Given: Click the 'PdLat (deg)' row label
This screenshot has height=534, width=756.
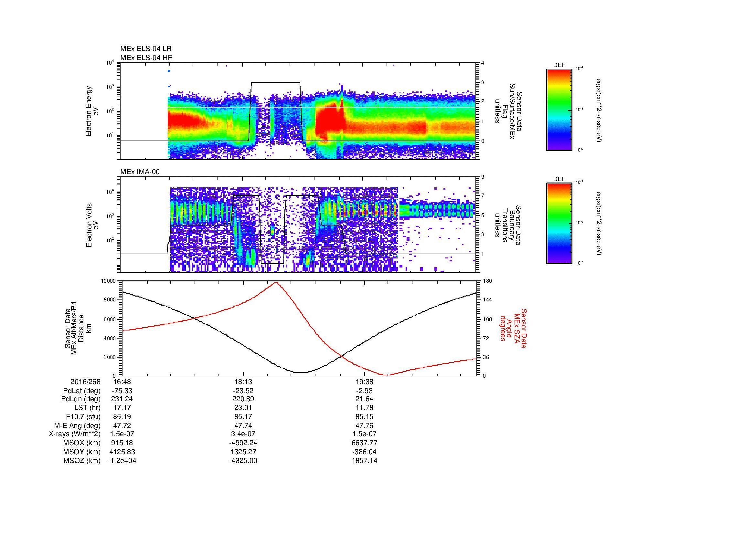Looking at the screenshot, I should 82,391.
